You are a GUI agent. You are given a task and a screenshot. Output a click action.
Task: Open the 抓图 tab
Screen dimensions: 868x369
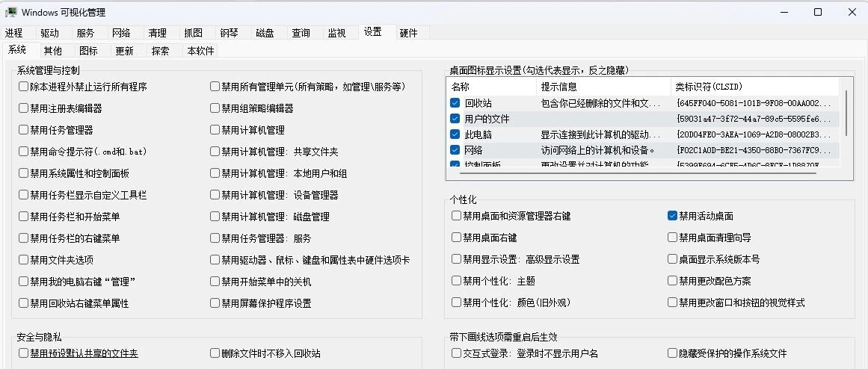pos(193,33)
